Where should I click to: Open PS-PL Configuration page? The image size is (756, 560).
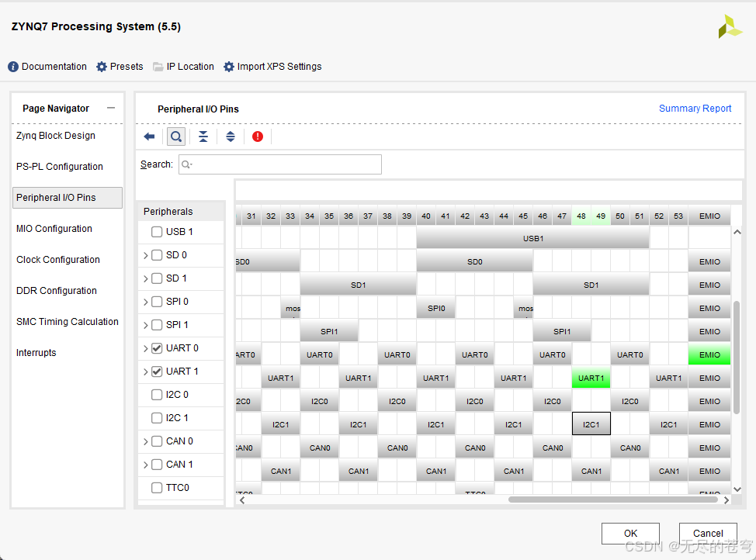click(59, 167)
